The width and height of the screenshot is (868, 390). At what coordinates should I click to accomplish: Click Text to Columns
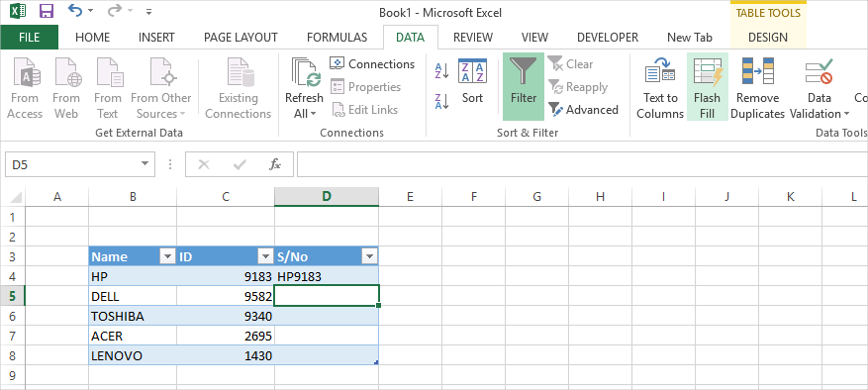point(660,88)
